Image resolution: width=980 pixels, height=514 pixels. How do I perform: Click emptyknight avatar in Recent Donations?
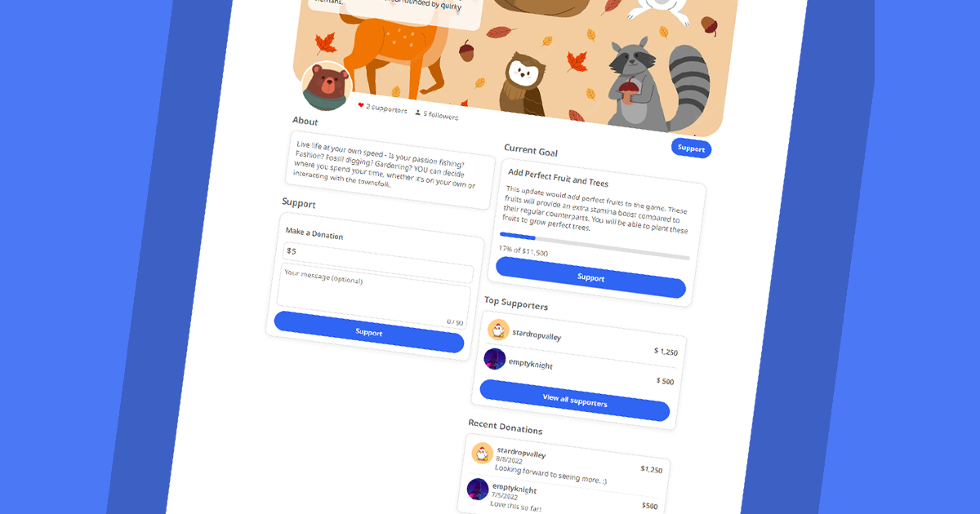(478, 490)
